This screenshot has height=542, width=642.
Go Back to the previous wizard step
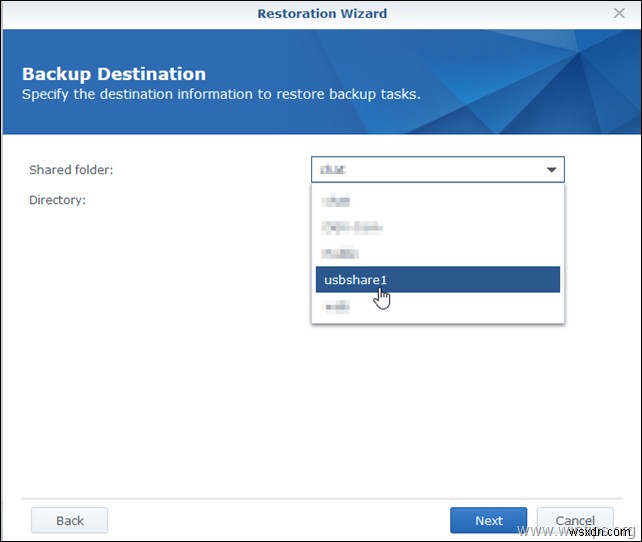[x=70, y=520]
